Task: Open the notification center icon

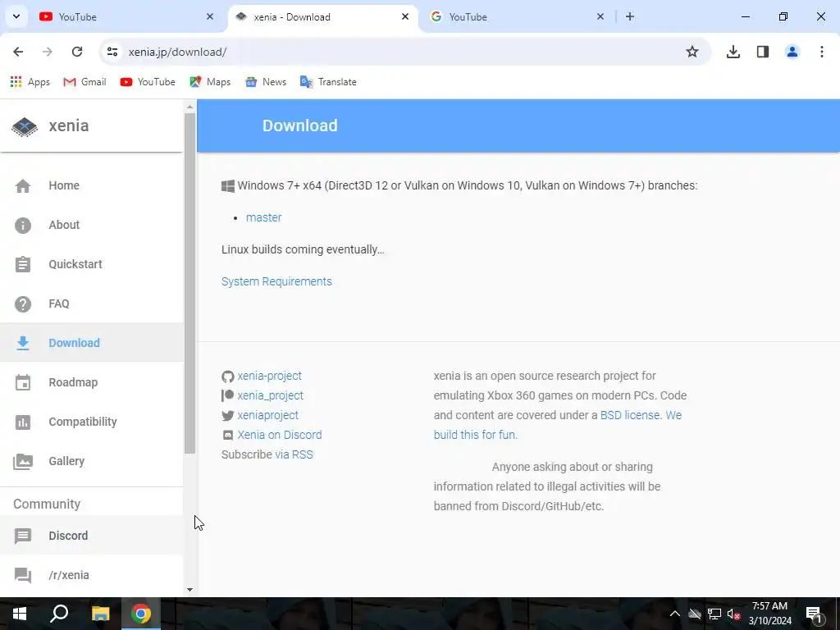Action: coord(815,614)
